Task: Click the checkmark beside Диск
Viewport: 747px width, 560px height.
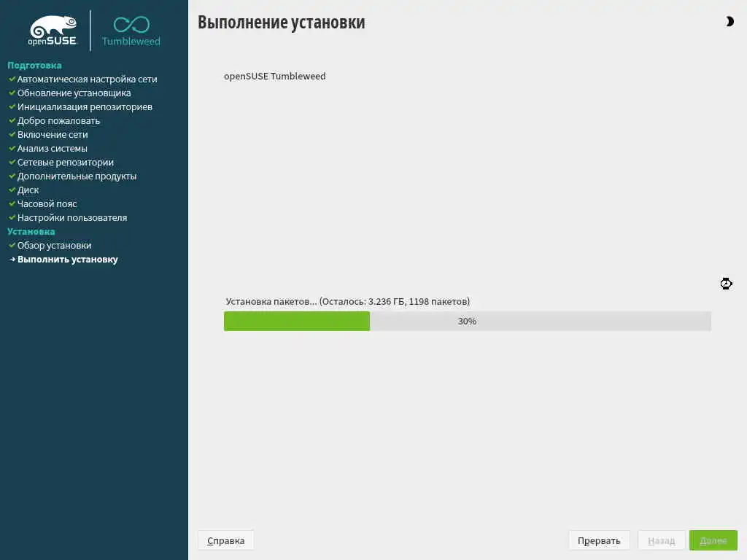Action: [12, 190]
